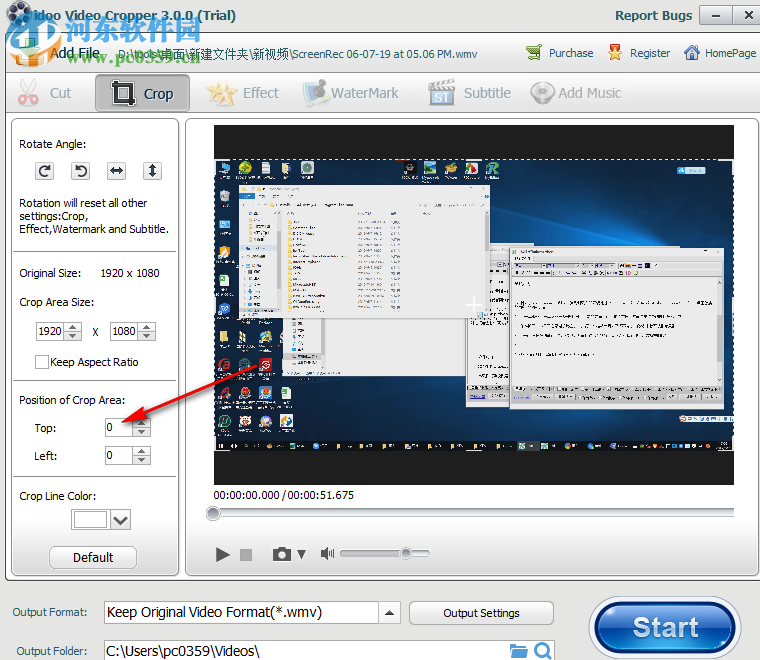Click the Left position input field
Screen dimensions: 760x660
(118, 456)
